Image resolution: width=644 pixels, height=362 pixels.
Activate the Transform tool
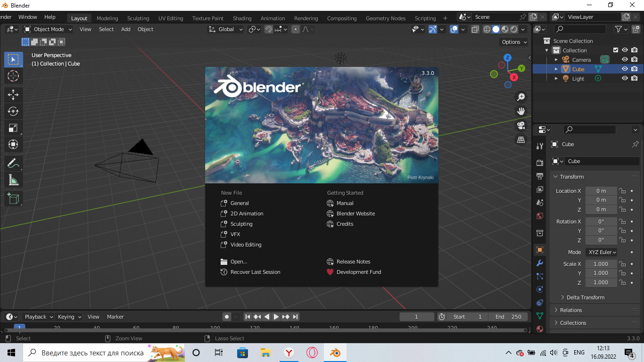13,144
